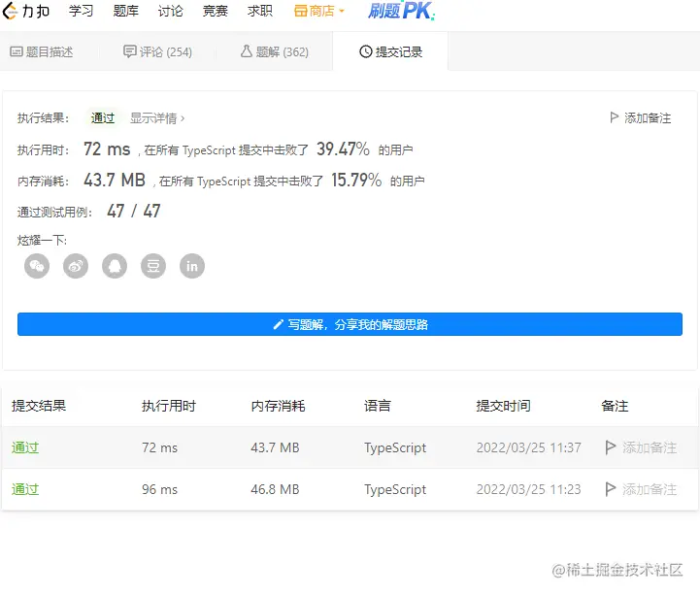Switch to 评论 (254) tab

pyautogui.click(x=157, y=51)
